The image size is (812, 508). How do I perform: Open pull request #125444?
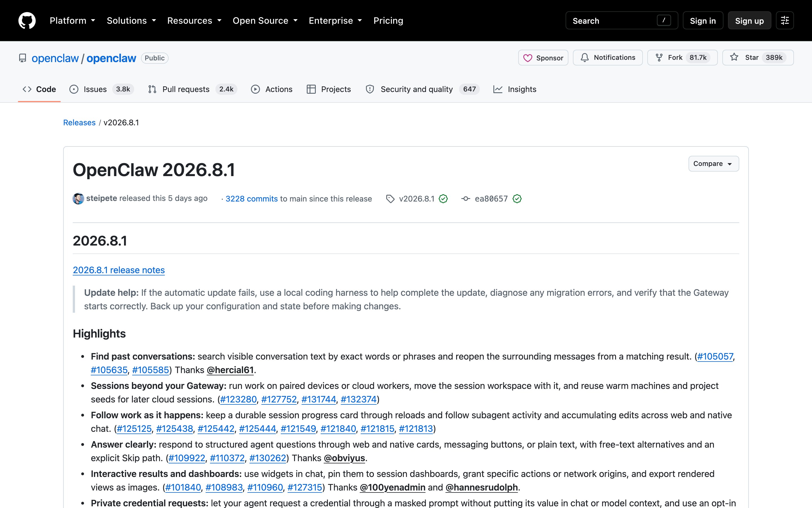pyautogui.click(x=257, y=429)
